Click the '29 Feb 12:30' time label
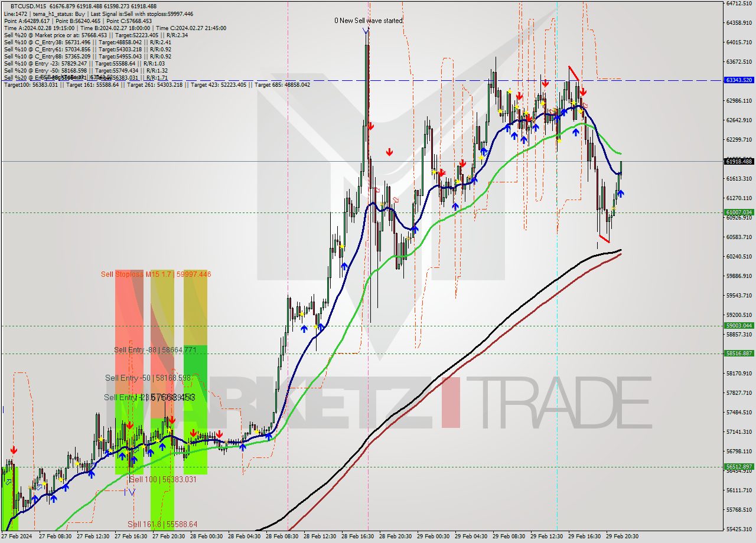The height and width of the screenshot is (543, 756). 546,537
